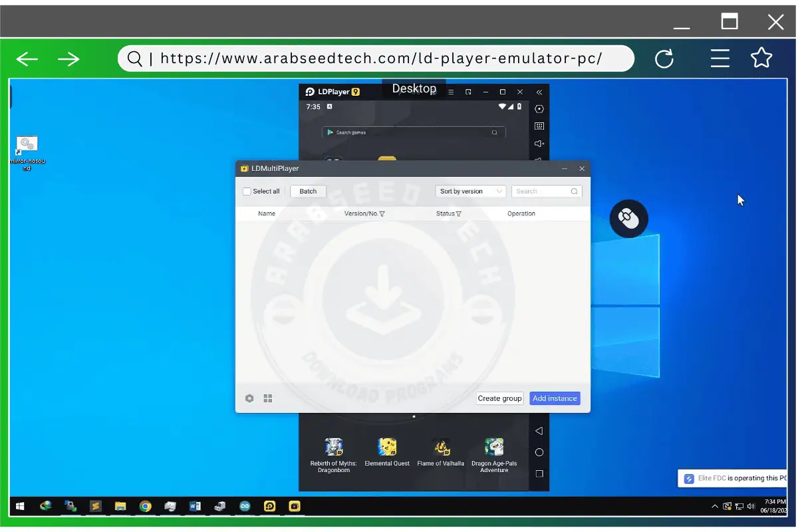Filter the Version/No. column
This screenshot has width=798, height=532.
tap(382, 214)
